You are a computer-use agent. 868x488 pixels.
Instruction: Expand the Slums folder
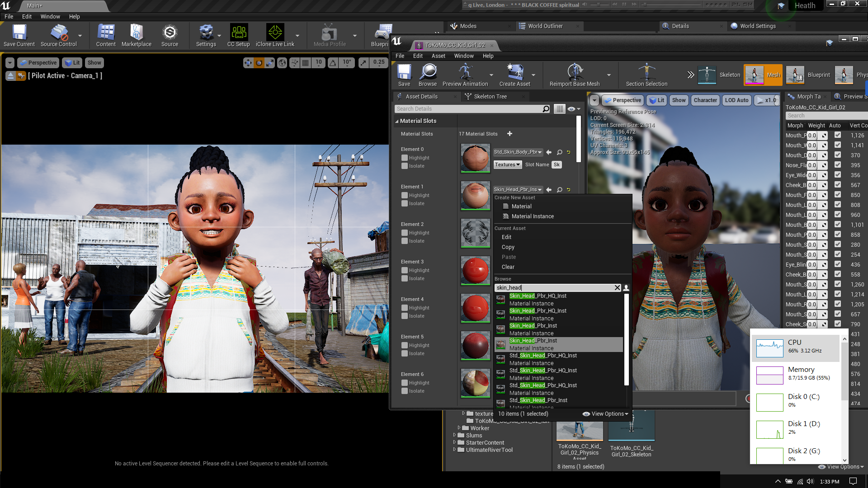[454, 436]
